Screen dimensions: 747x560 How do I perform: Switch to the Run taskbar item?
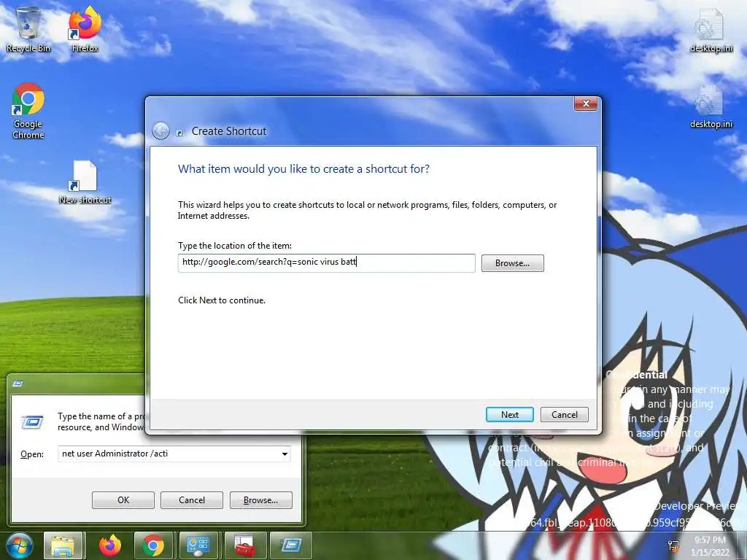(x=290, y=545)
